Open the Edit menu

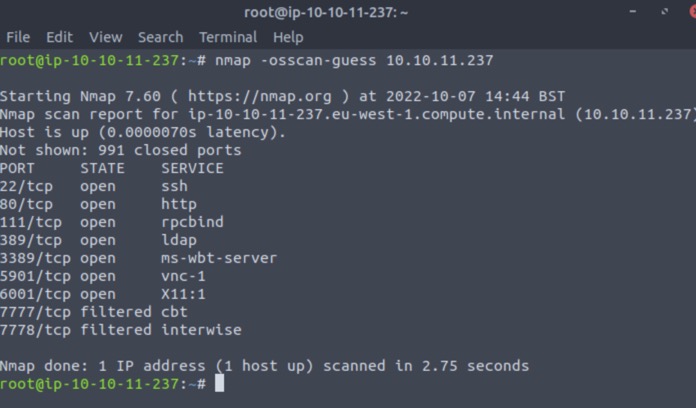point(59,37)
